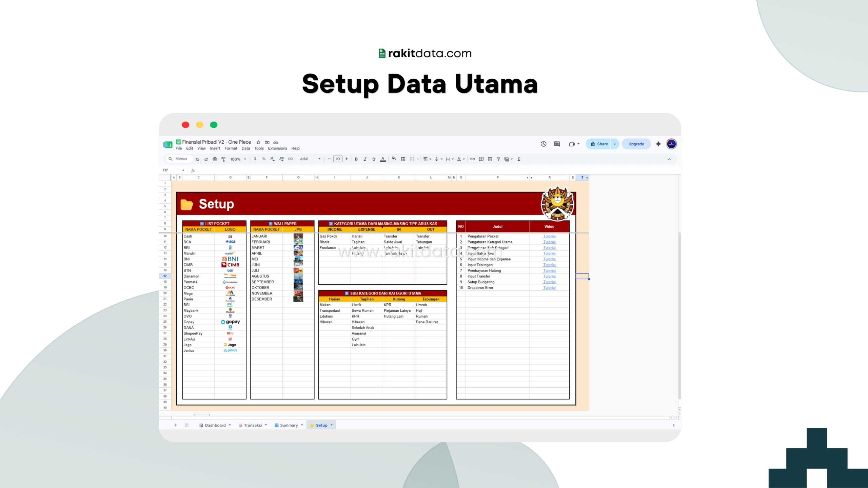Open the Functions sigma icon
The width and height of the screenshot is (868, 488).
click(519, 159)
